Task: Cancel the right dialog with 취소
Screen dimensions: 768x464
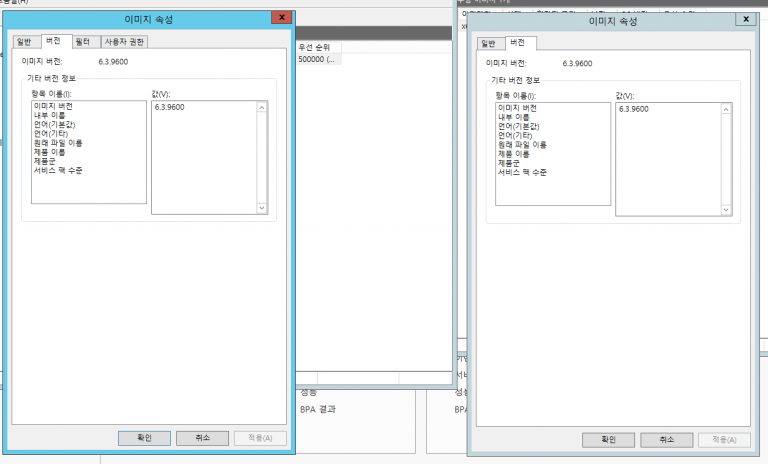Action: tap(666, 439)
